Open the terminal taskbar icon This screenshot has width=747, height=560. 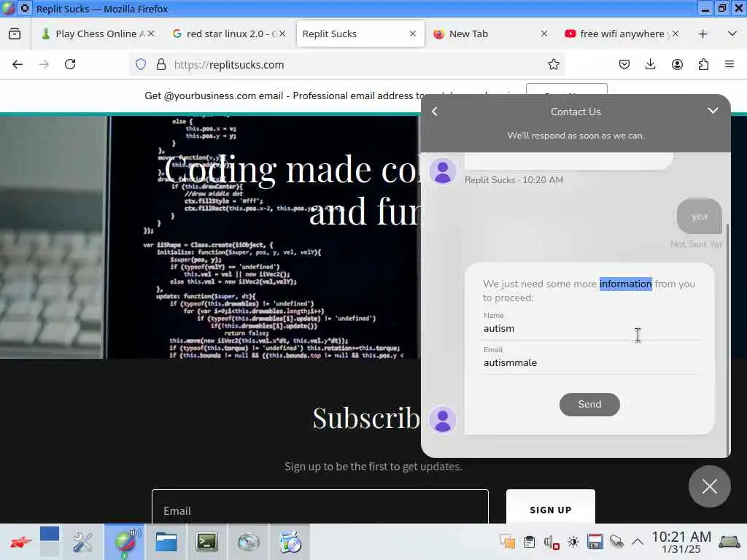206,542
